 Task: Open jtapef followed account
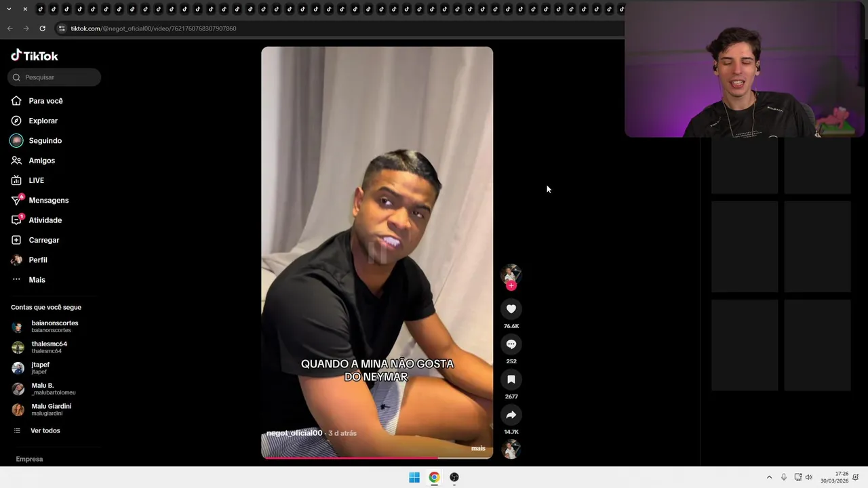point(31,368)
